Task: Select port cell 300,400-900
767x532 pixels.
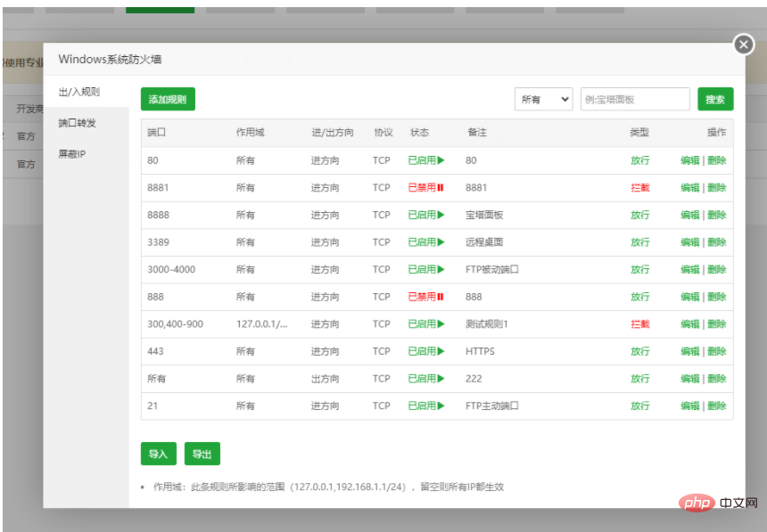Action: (175, 324)
